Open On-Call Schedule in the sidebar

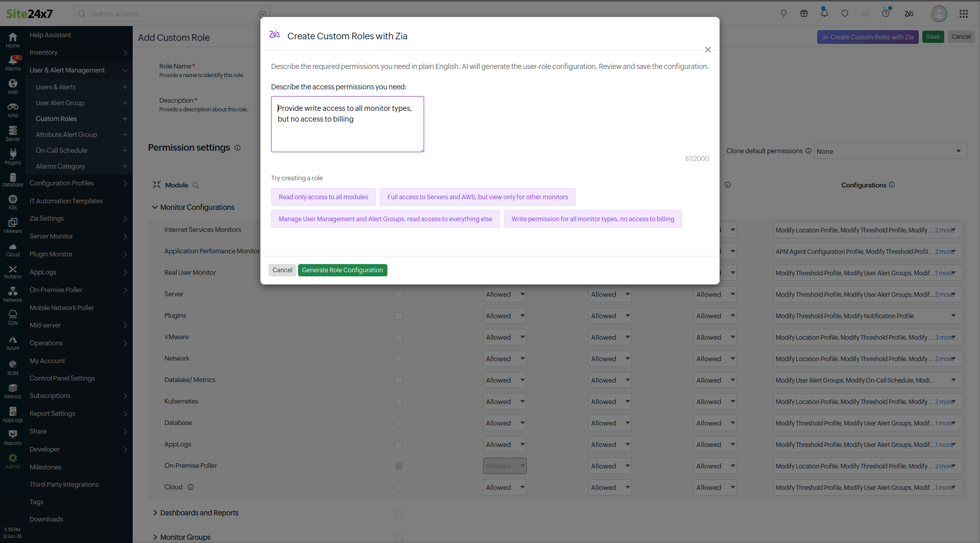click(61, 150)
